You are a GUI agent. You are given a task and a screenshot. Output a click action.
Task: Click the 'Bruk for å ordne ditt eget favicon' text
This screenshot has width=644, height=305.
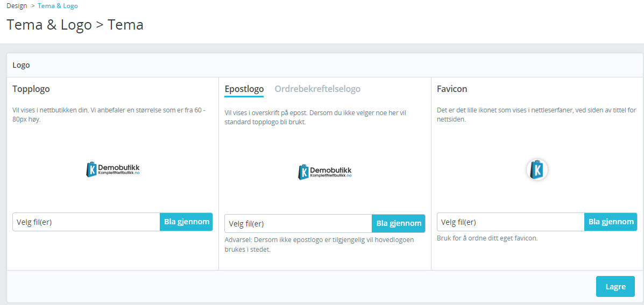[x=487, y=238]
